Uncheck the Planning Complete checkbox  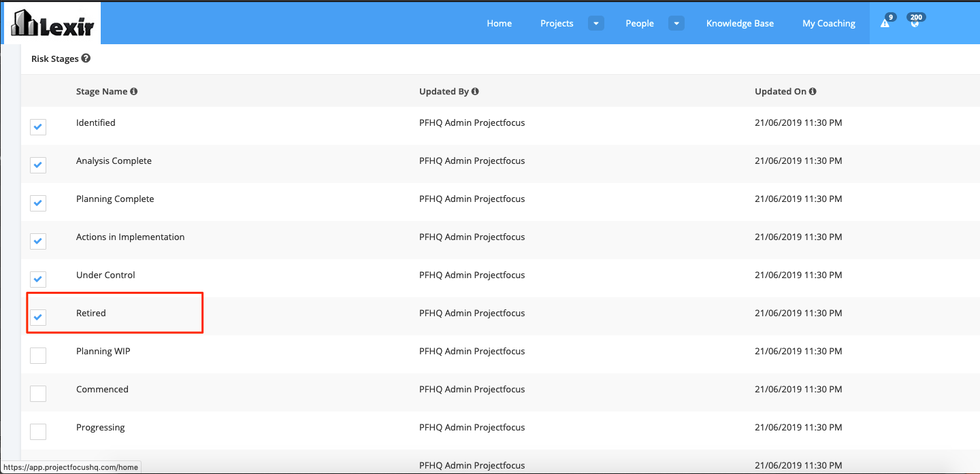pyautogui.click(x=38, y=203)
